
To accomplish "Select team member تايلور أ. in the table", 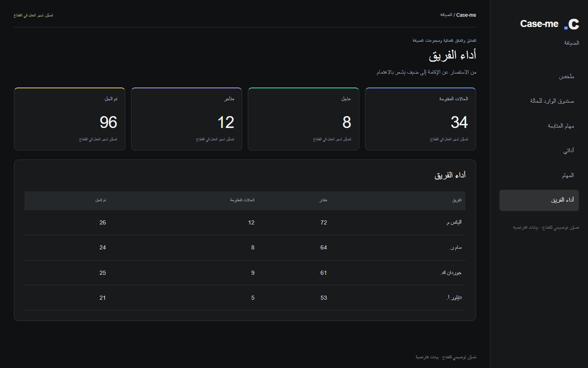I will pos(454,298).
